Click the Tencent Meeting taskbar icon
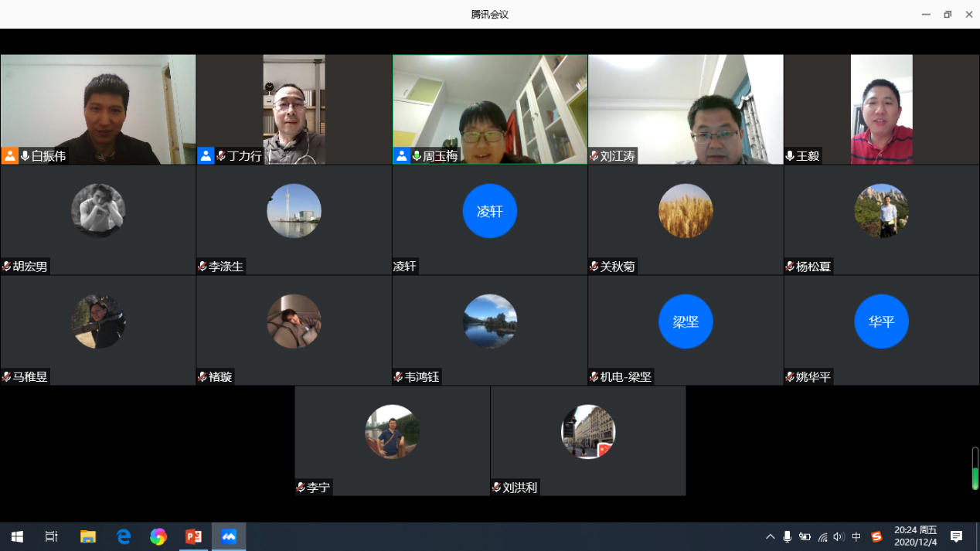This screenshot has width=980, height=551. pyautogui.click(x=229, y=536)
